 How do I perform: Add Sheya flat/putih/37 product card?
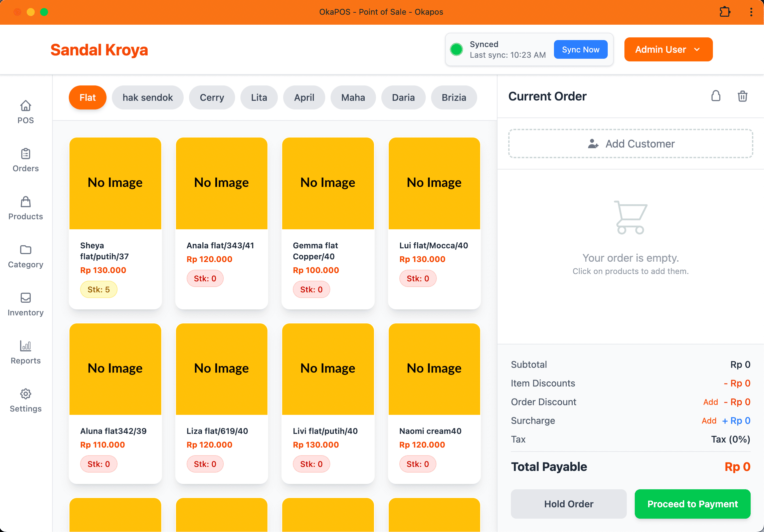pos(115,223)
